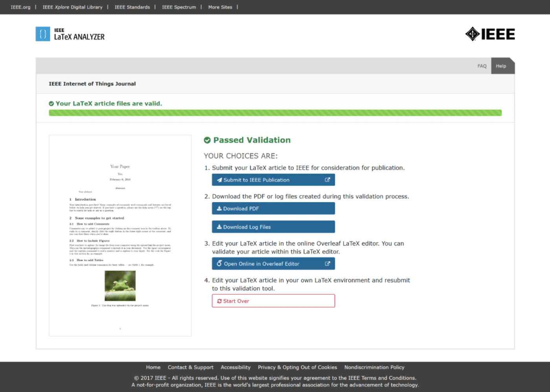Click the paper plane icon on Submit button
550x392 pixels.
coord(220,180)
